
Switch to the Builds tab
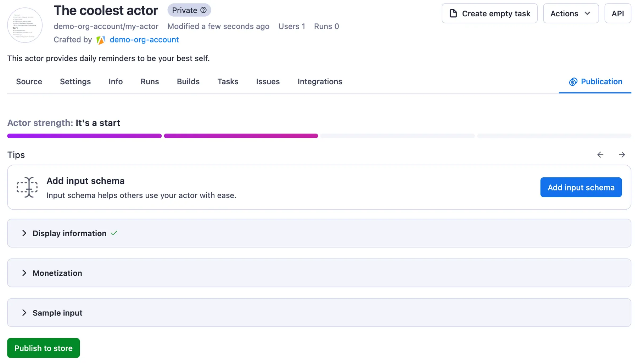188,82
